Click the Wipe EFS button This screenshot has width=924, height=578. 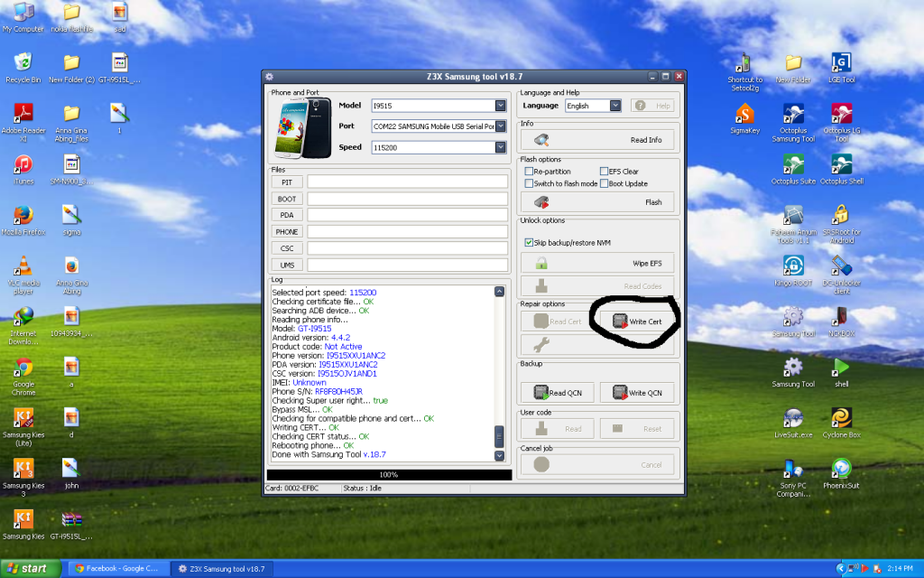tap(597, 263)
